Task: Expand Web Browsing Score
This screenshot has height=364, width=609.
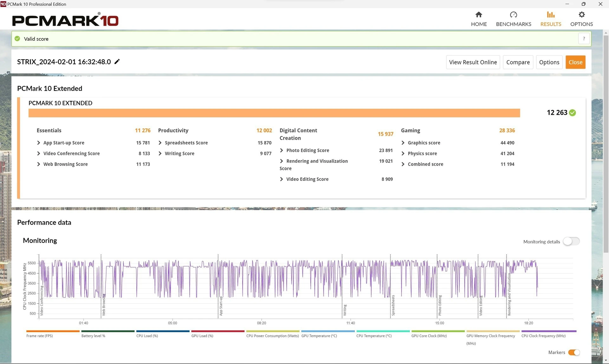Action: pyautogui.click(x=38, y=164)
